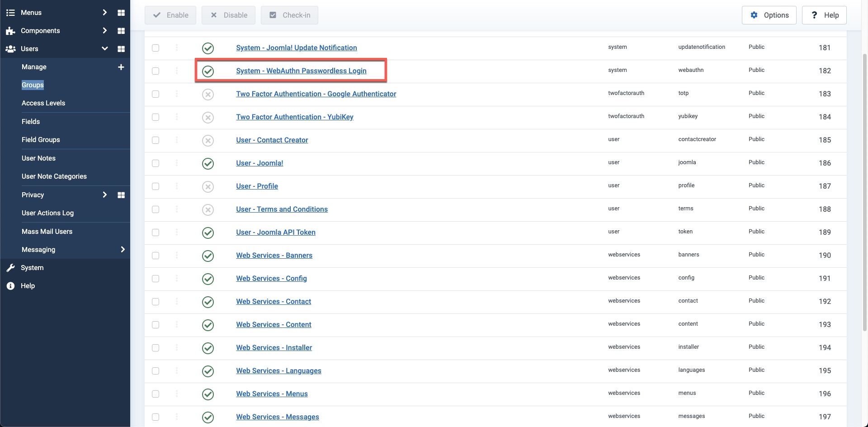Click the drag handle for Web Services - Banners
The height and width of the screenshot is (427, 868).
[x=177, y=255]
